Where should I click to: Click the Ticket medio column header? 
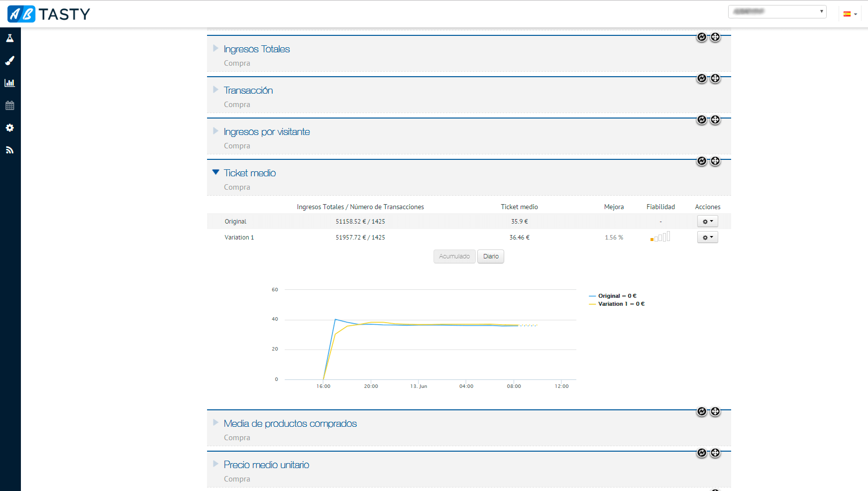tap(519, 207)
